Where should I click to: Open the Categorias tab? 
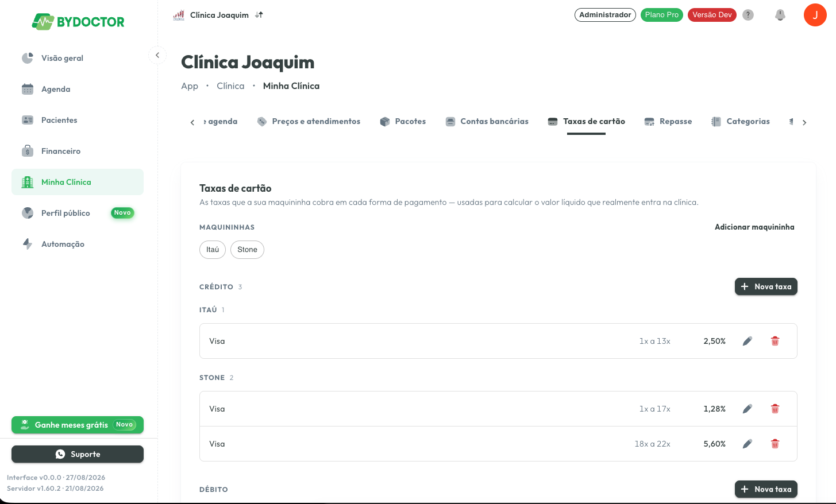(740, 122)
